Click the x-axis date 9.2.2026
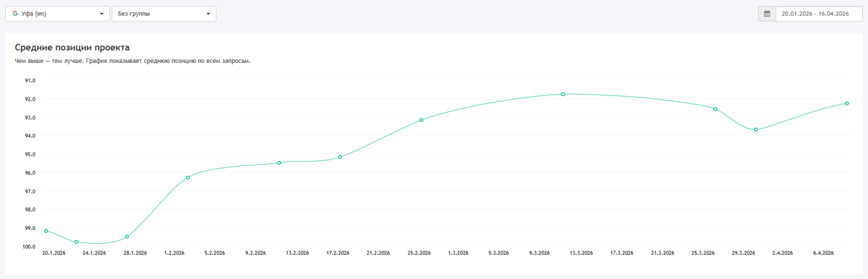 click(x=255, y=253)
